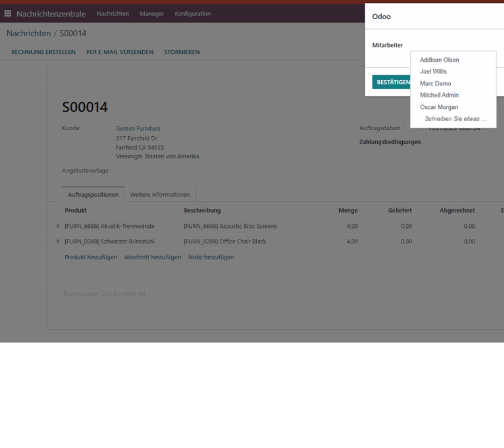The width and height of the screenshot is (504, 448).
Task: Pick Oscar Morgan from the dropdown list
Action: tap(439, 107)
